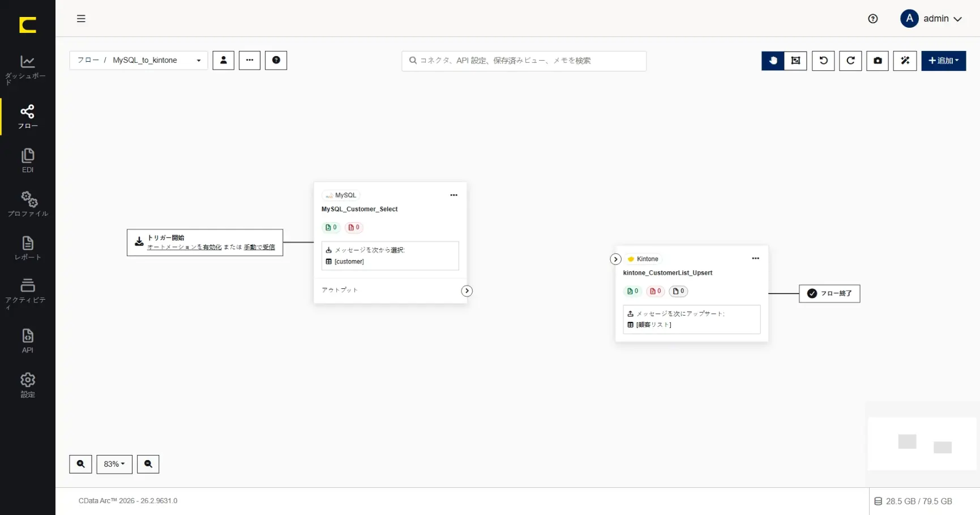Click the magic wand auto-arrange button
This screenshot has height=515, width=980.
[x=905, y=61]
